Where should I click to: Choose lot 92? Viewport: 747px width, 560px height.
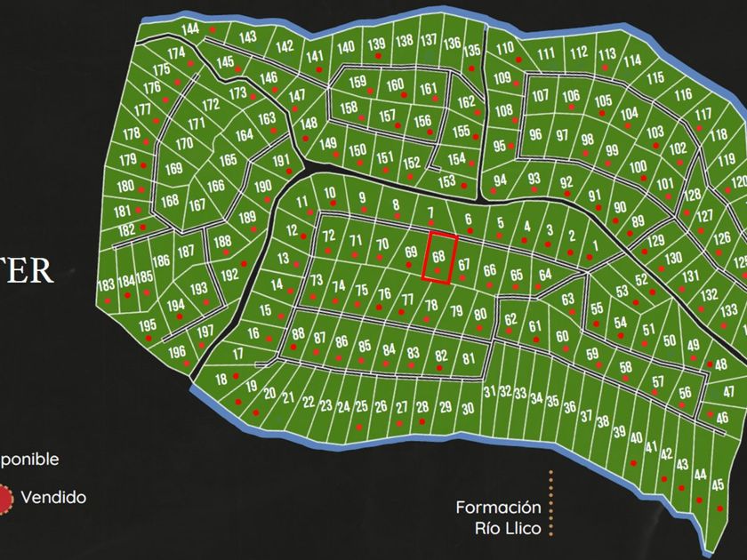coord(566,182)
